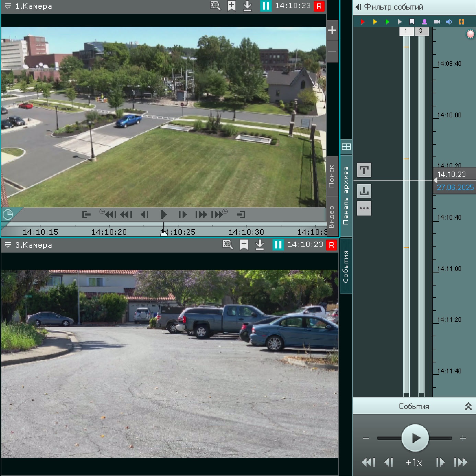Collapse the Фильтр событий panel
The width and height of the screenshot is (476, 476).
pyautogui.click(x=358, y=7)
